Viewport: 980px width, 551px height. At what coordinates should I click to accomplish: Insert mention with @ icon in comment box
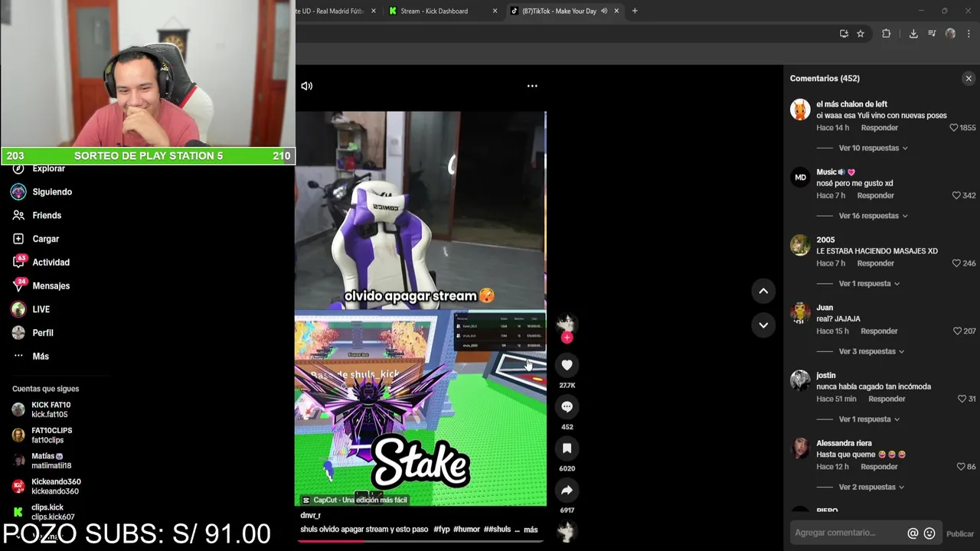tap(913, 533)
